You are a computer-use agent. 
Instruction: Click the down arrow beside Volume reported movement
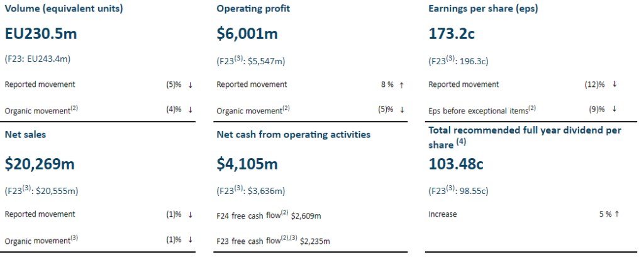tap(190, 84)
